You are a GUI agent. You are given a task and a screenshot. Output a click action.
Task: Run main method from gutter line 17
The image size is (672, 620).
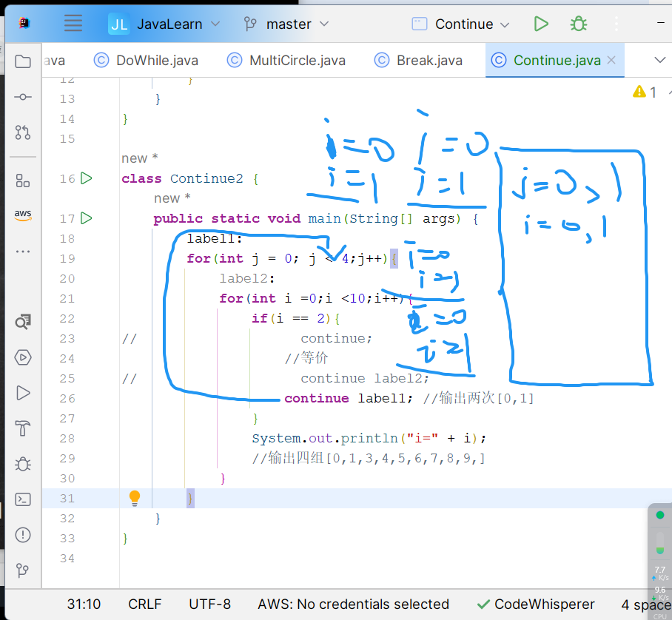pyautogui.click(x=87, y=218)
